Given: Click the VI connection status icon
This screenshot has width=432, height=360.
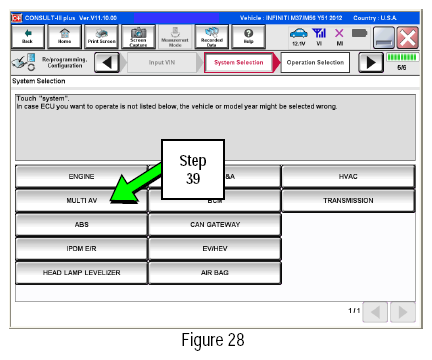Looking at the screenshot, I should click(319, 37).
